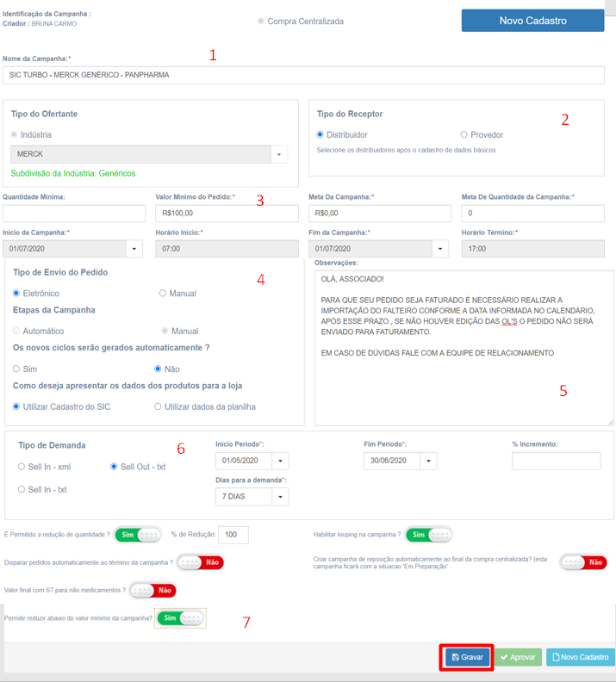This screenshot has height=682, width=616.
Task: Click the Nome da Campanha text field
Action: (303, 75)
